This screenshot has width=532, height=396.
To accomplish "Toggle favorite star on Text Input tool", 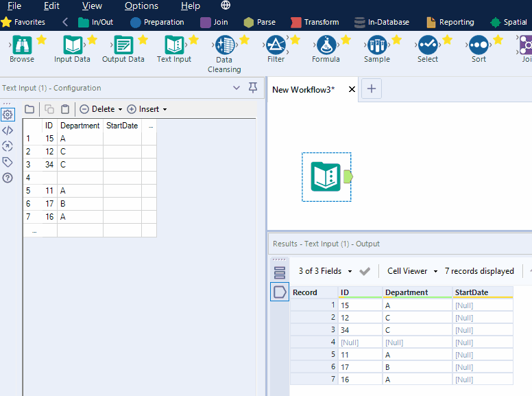I will (194, 40).
